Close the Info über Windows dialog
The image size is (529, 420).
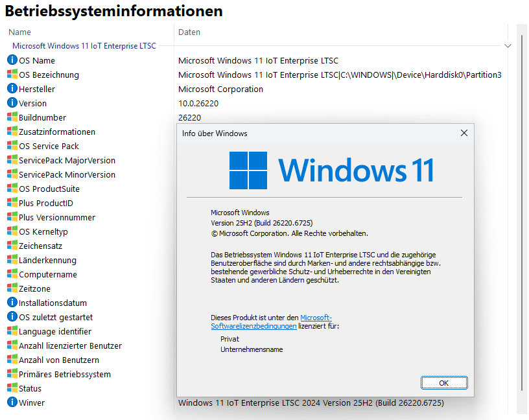464,134
